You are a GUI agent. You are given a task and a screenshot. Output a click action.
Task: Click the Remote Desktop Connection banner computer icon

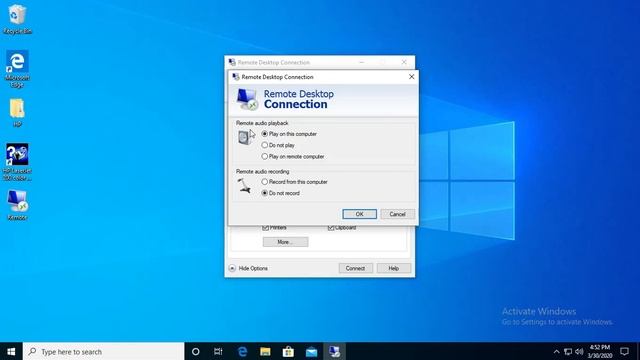pyautogui.click(x=247, y=99)
